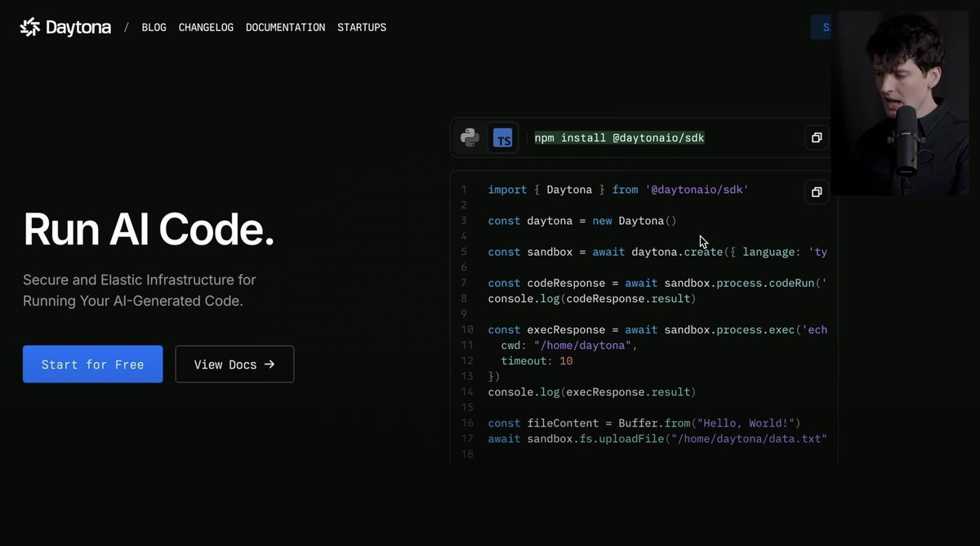The width and height of the screenshot is (980, 546).
Task: Select the TypeScript (TS) language icon
Action: 503,138
